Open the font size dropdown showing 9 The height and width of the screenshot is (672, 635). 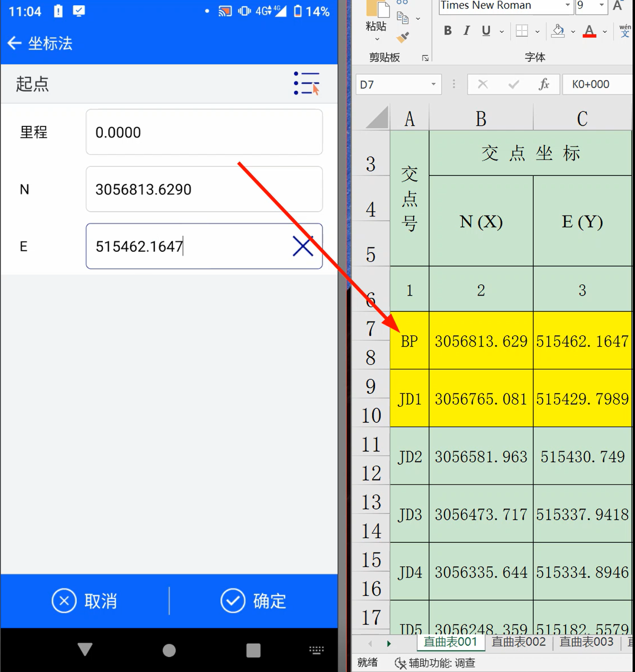coord(601,5)
